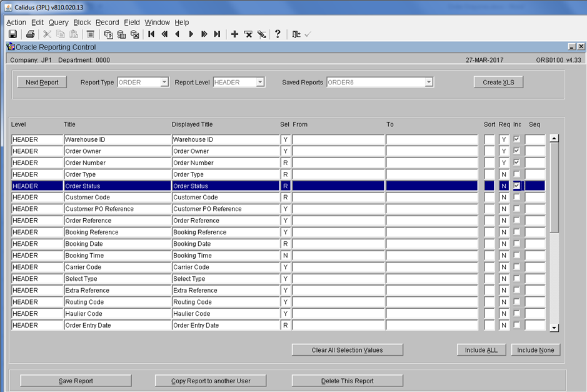Click the Save Report button
The height and width of the screenshot is (392, 587).
point(76,381)
